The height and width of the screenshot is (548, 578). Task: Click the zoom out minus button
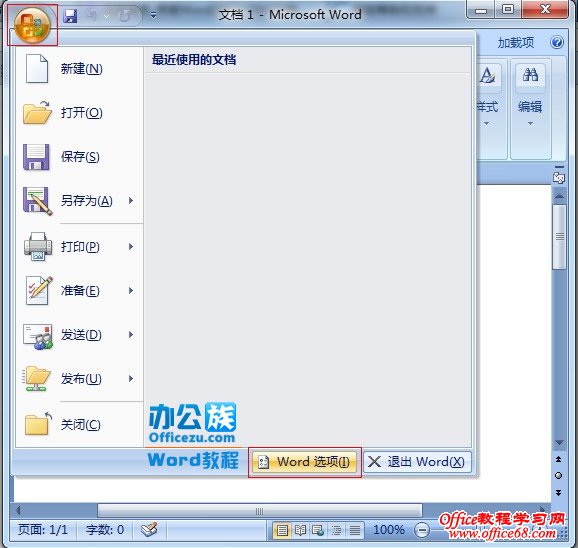pyautogui.click(x=422, y=530)
